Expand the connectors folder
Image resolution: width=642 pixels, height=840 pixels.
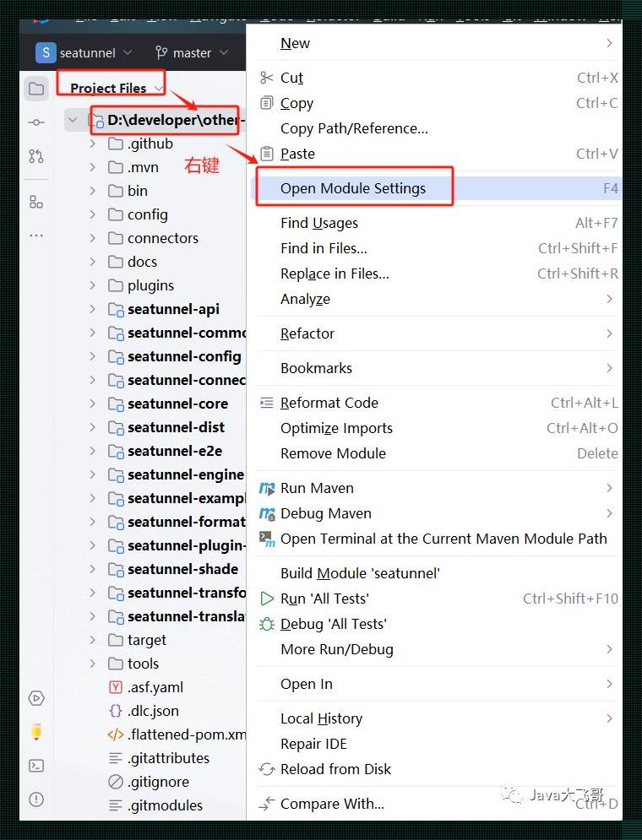[93, 238]
